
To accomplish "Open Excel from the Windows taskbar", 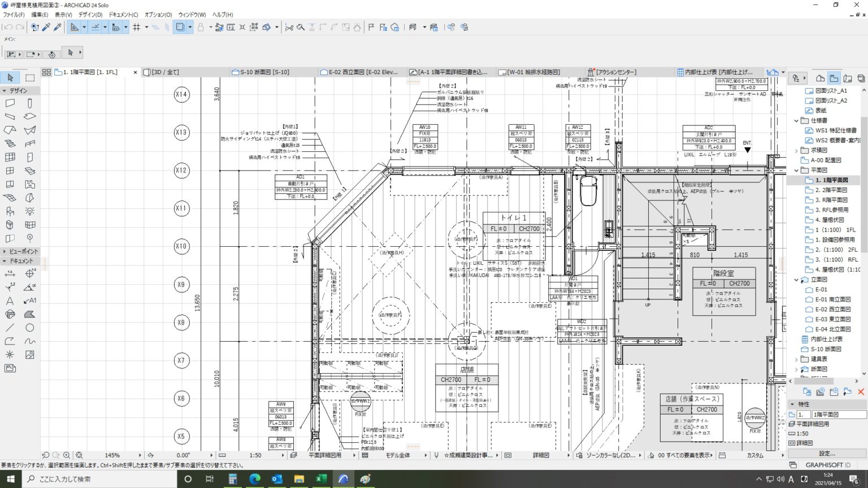I will point(321,479).
